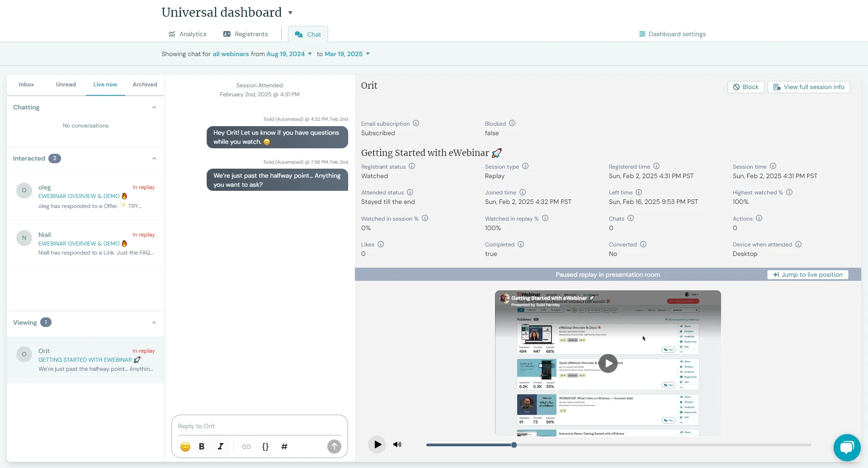Open the Archived conversations tab
The width and height of the screenshot is (868, 468).
[x=144, y=85]
